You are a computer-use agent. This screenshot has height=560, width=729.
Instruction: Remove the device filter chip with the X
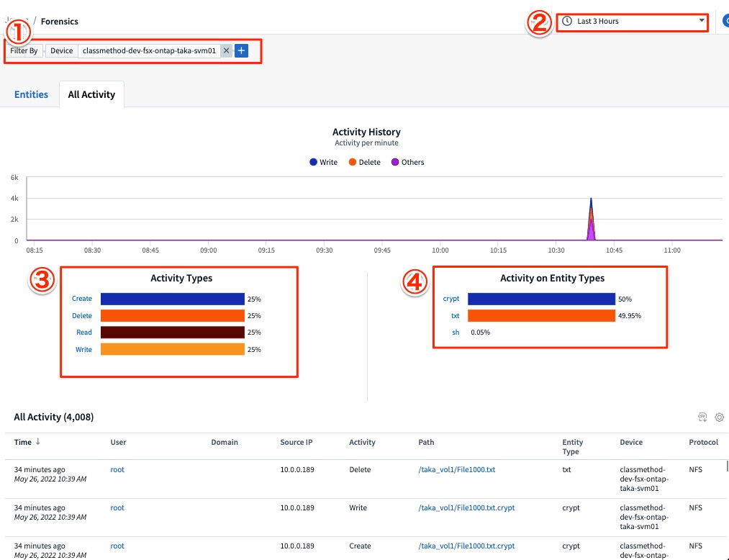(x=226, y=50)
